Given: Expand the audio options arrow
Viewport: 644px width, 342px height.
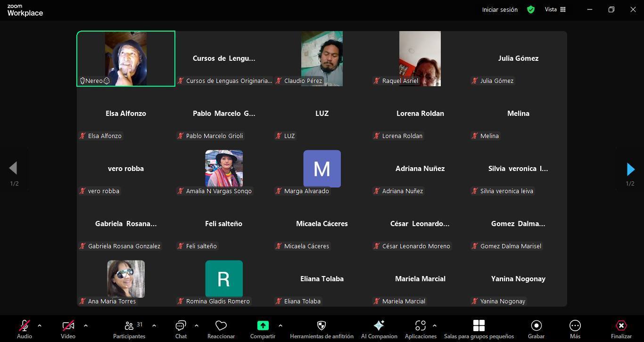Looking at the screenshot, I should coord(40,326).
